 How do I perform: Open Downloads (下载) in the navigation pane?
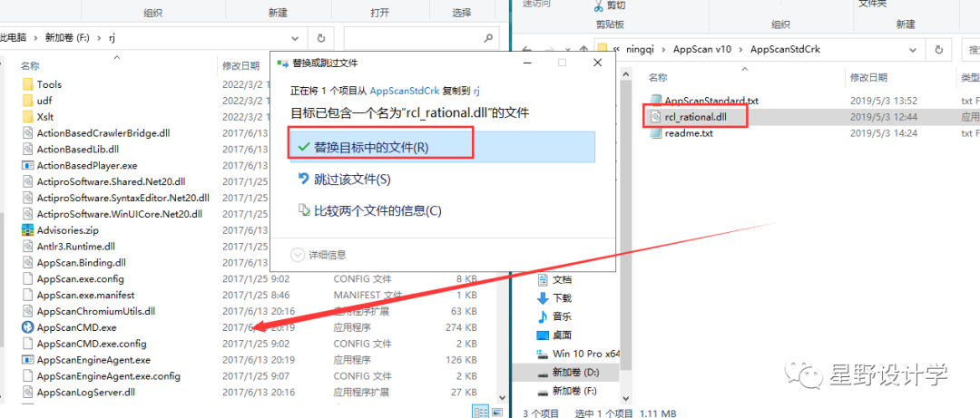point(562,298)
